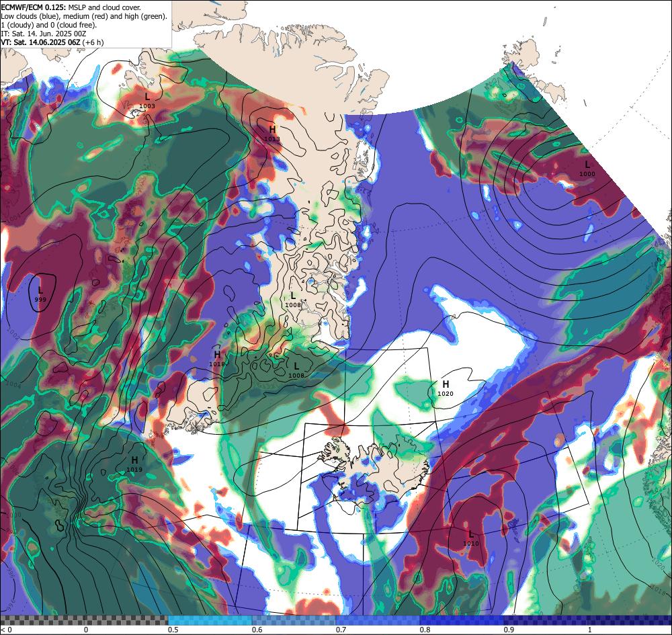
Task: Click the H 1020 high pressure marker
Action: tap(446, 388)
